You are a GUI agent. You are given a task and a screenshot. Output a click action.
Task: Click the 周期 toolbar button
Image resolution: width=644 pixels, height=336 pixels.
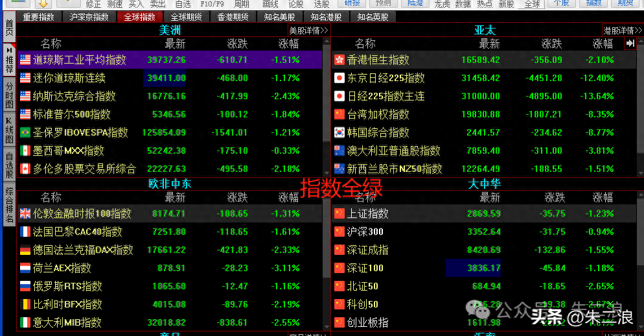coord(242,4)
